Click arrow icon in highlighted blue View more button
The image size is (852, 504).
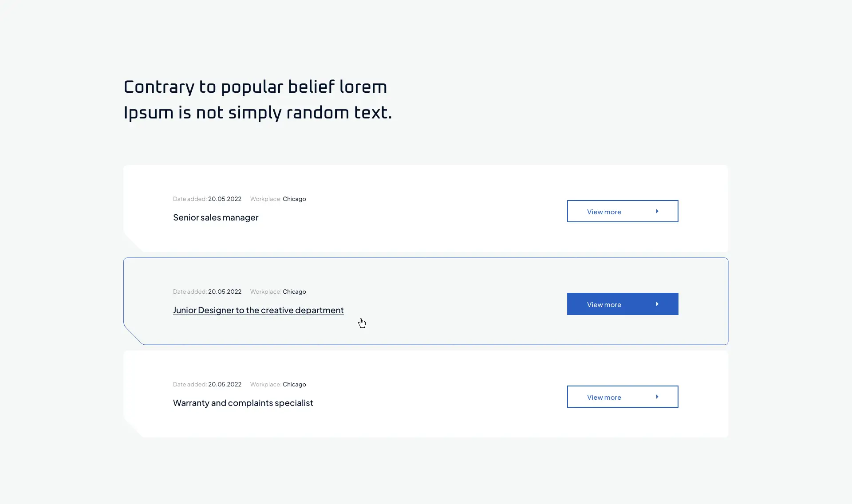657,304
